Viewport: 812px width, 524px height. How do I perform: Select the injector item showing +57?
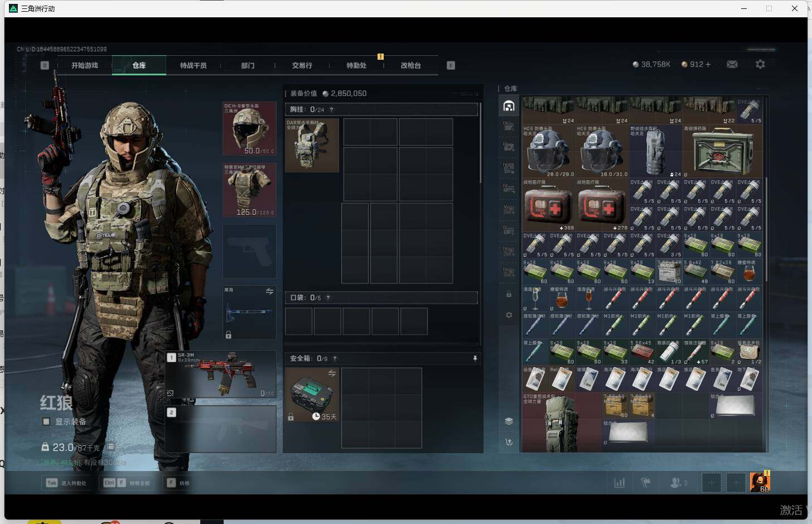click(x=695, y=352)
